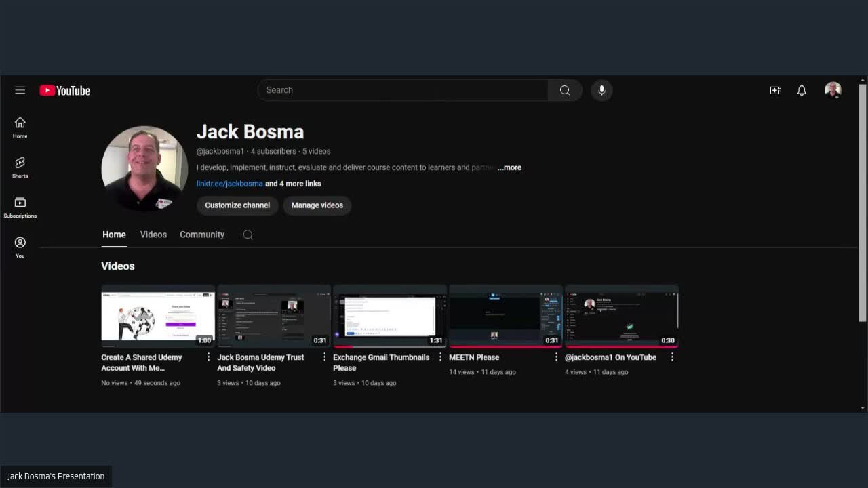
Task: Open options for Udemy Trust And Safety video
Action: click(x=324, y=357)
